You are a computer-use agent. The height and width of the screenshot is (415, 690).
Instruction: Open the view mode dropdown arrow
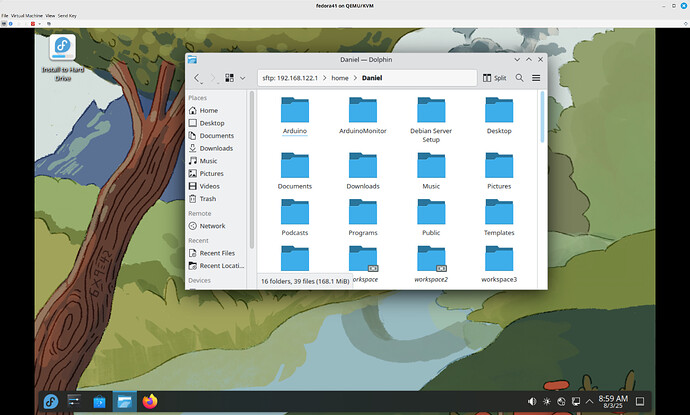tap(242, 77)
